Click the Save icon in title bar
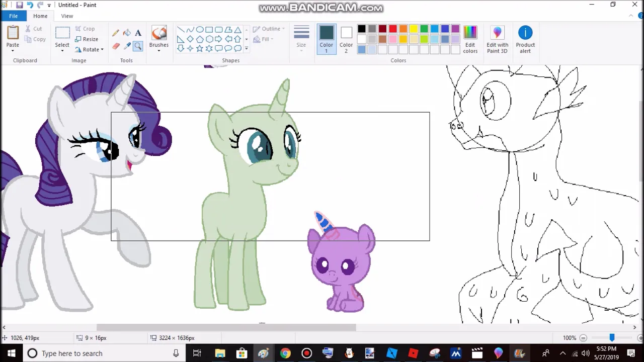 pyautogui.click(x=19, y=5)
